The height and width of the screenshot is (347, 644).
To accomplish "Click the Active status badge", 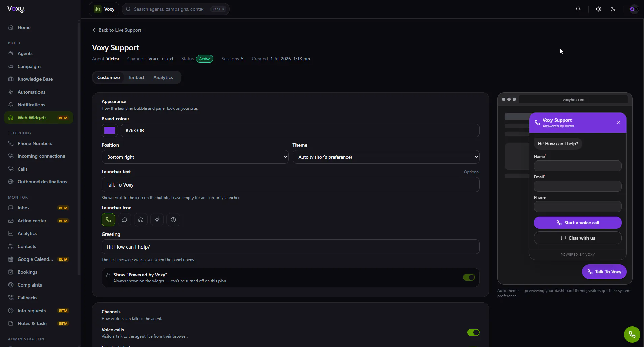I will tap(205, 59).
